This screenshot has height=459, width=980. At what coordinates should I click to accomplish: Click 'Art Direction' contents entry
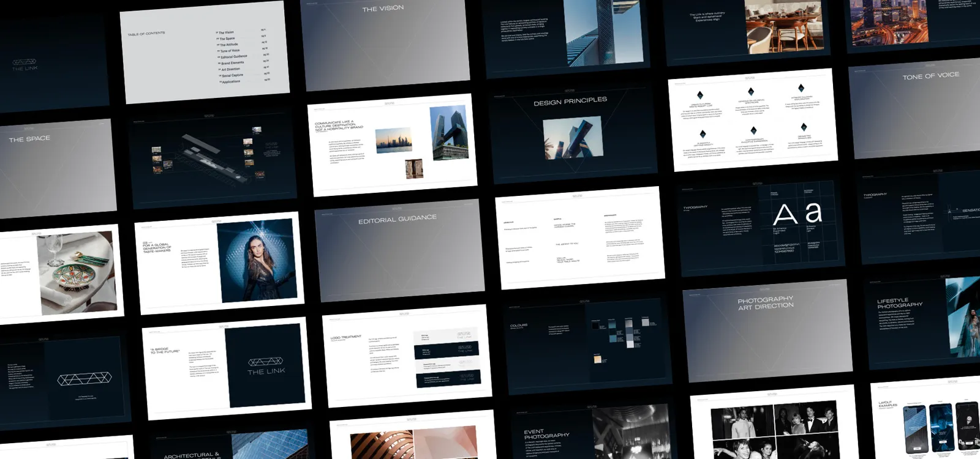pos(229,69)
